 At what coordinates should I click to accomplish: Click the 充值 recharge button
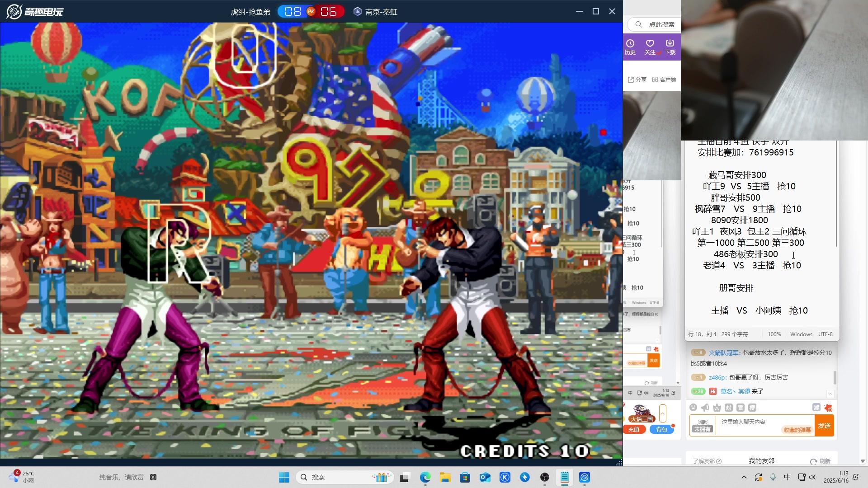coord(634,429)
